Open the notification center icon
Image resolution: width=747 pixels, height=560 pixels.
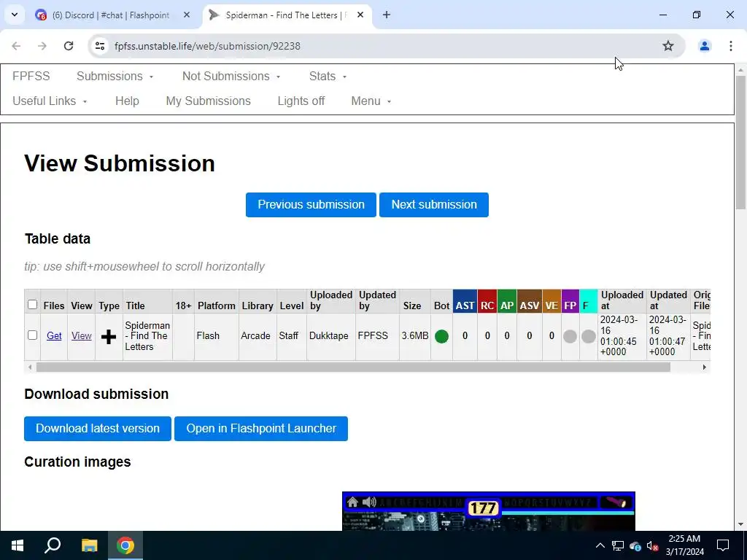(x=723, y=545)
